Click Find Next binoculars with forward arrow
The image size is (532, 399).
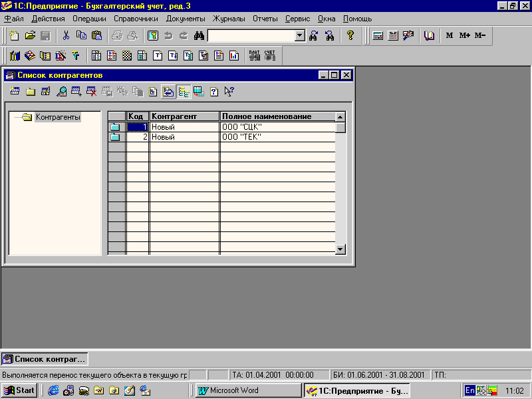[x=313, y=36]
